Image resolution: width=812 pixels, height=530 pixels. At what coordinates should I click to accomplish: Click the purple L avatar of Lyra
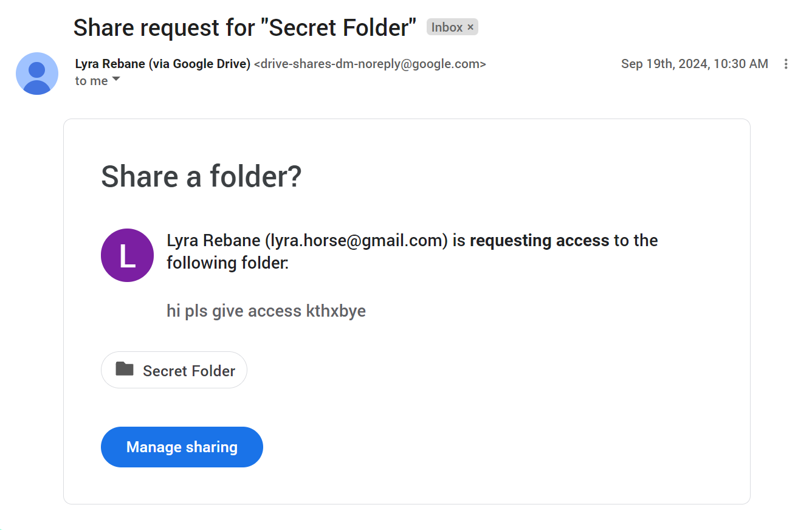point(127,255)
